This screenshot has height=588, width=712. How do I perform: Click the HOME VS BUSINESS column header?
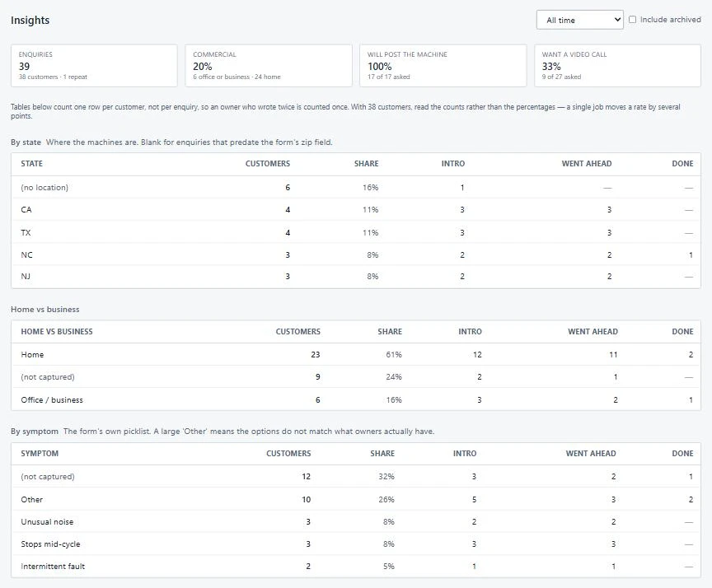(x=57, y=332)
